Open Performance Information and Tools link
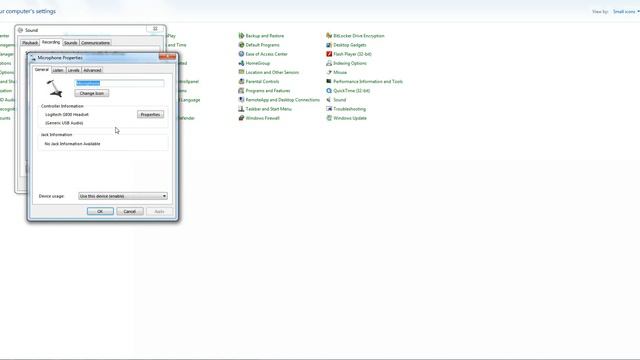The image size is (640, 360). [x=368, y=81]
